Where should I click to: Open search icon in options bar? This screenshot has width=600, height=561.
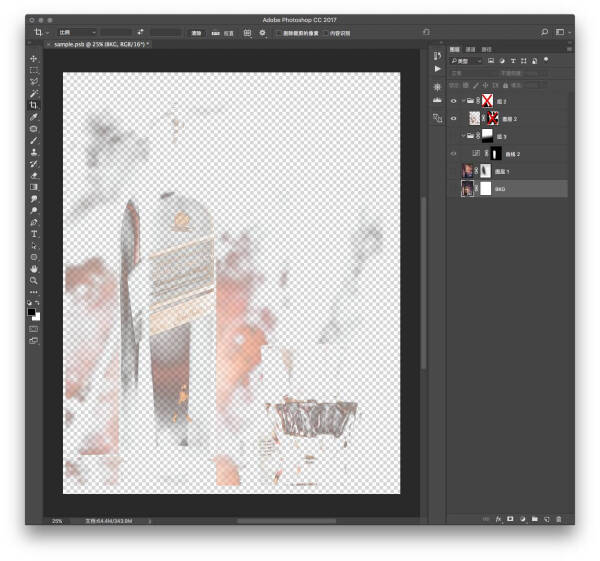coord(545,32)
